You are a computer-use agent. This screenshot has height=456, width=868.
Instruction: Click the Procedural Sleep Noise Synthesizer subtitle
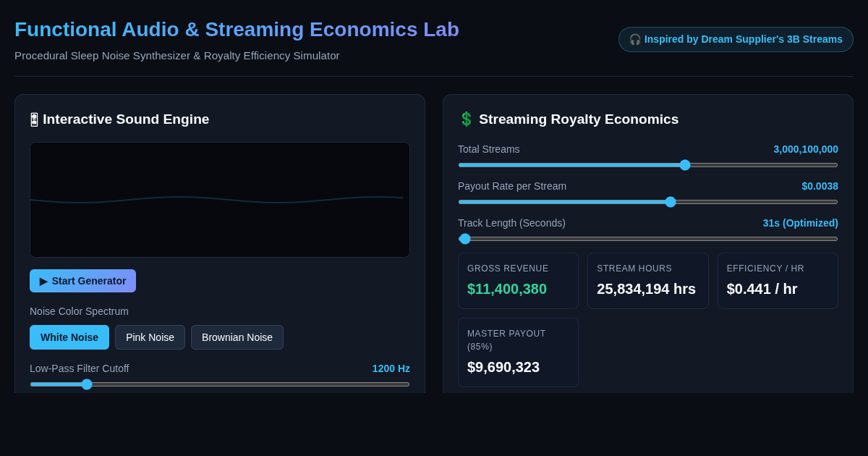[177, 56]
